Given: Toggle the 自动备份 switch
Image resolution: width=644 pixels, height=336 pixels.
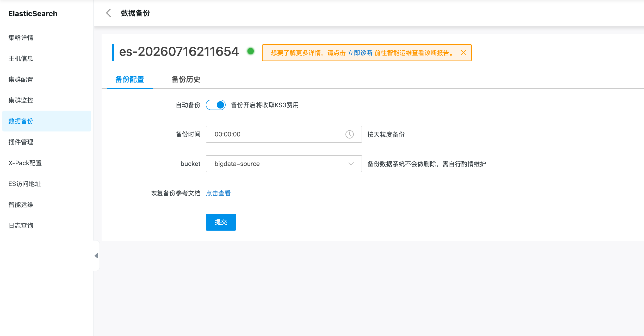Looking at the screenshot, I should (x=216, y=105).
